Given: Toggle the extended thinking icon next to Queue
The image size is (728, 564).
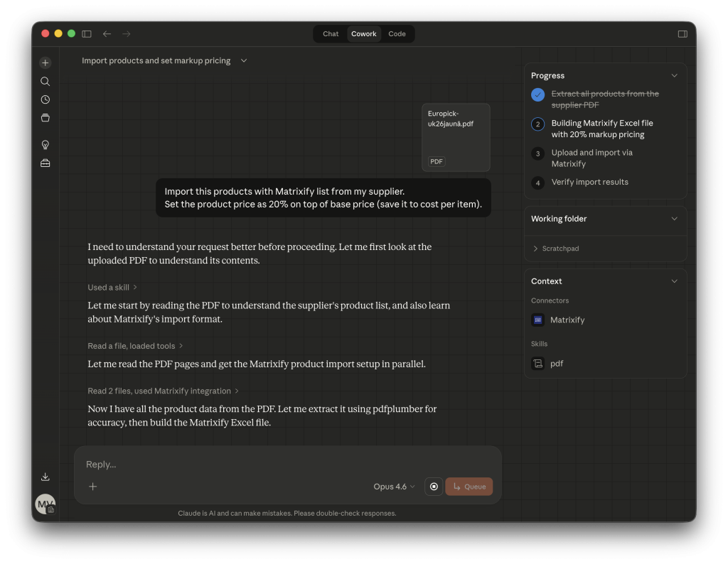Looking at the screenshot, I should pyautogui.click(x=434, y=487).
